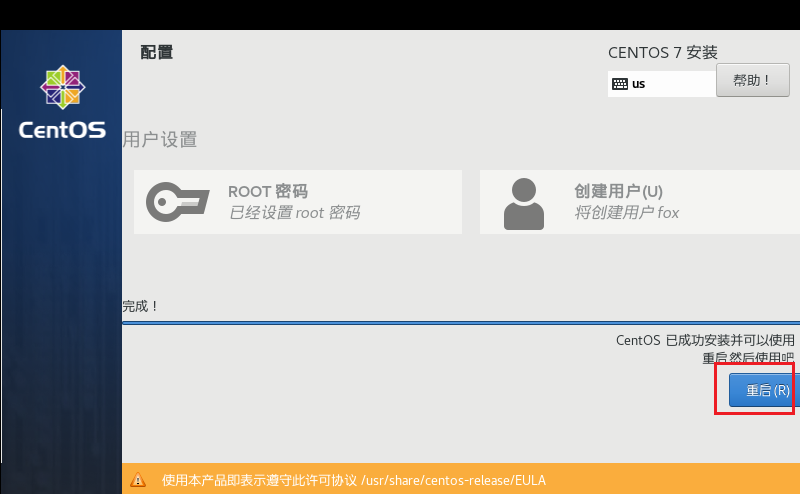The image size is (800, 494).
Task: Click the CENTOS 7 安装 title
Action: click(663, 53)
